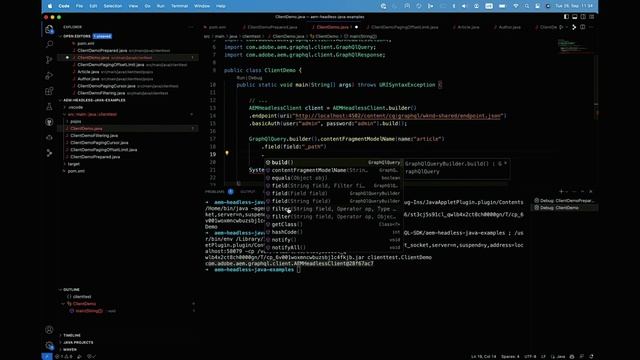The width and height of the screenshot is (640, 360).
Task: Switch to ClientDemoPrepared.java editor tab
Action: (x=271, y=27)
